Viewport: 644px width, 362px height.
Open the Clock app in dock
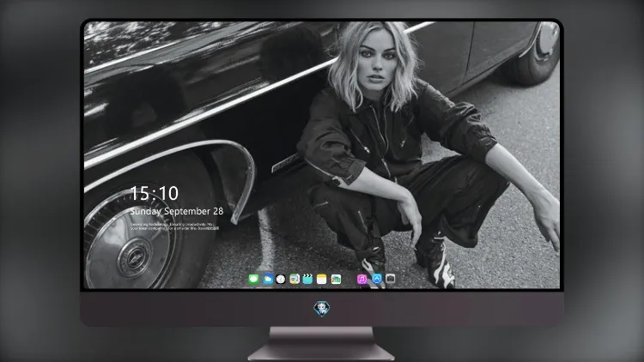click(x=281, y=280)
